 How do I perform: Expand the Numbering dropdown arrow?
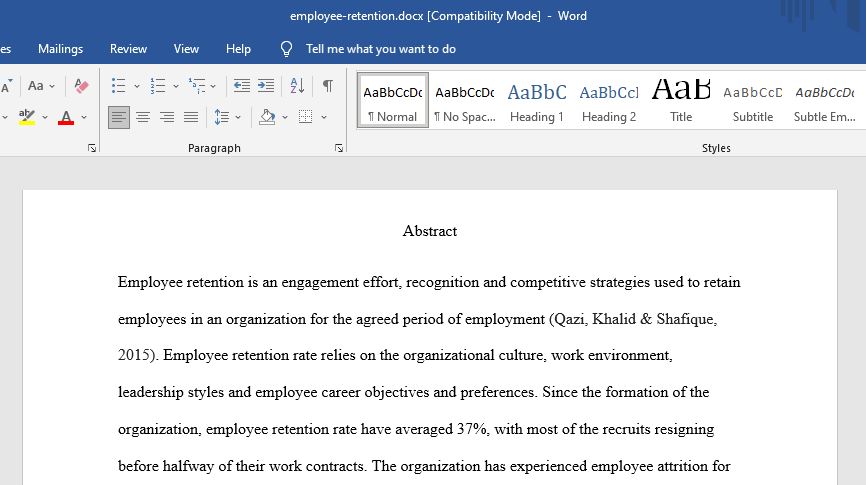(x=176, y=86)
